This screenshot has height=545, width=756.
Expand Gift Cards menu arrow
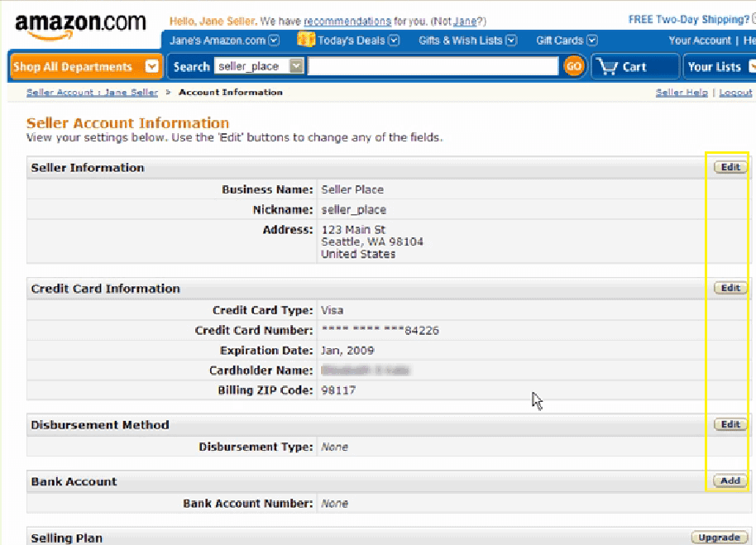592,41
